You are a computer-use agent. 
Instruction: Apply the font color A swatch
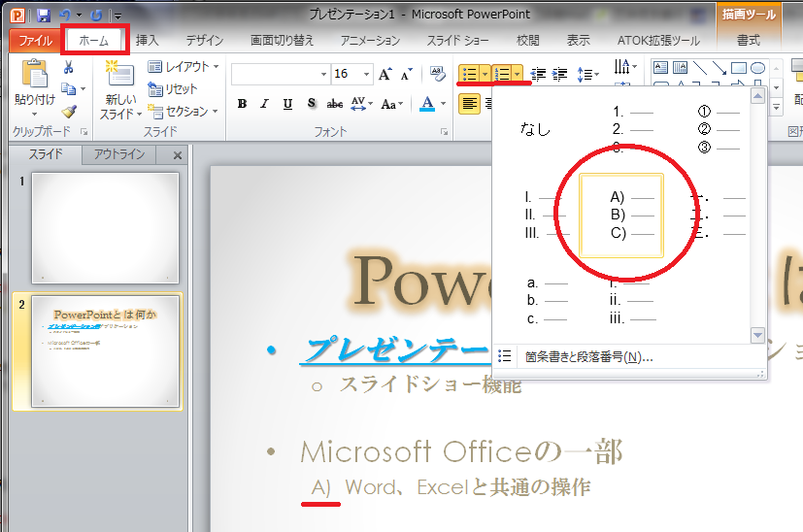tap(427, 104)
